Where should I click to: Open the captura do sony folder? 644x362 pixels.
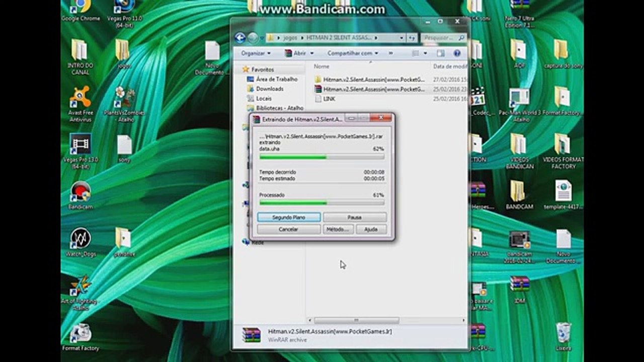[563, 54]
